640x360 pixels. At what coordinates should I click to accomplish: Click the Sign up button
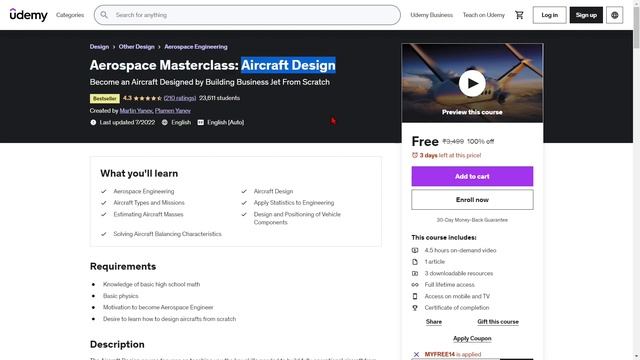(586, 15)
